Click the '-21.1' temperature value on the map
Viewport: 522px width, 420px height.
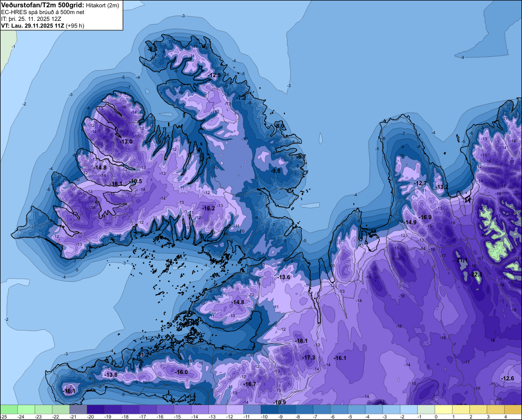click(x=461, y=260)
